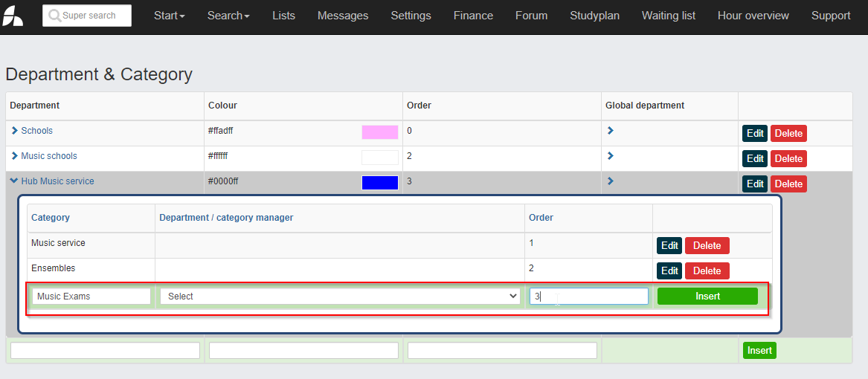Edit the Music schools department
The height and width of the screenshot is (379, 868).
pos(754,159)
